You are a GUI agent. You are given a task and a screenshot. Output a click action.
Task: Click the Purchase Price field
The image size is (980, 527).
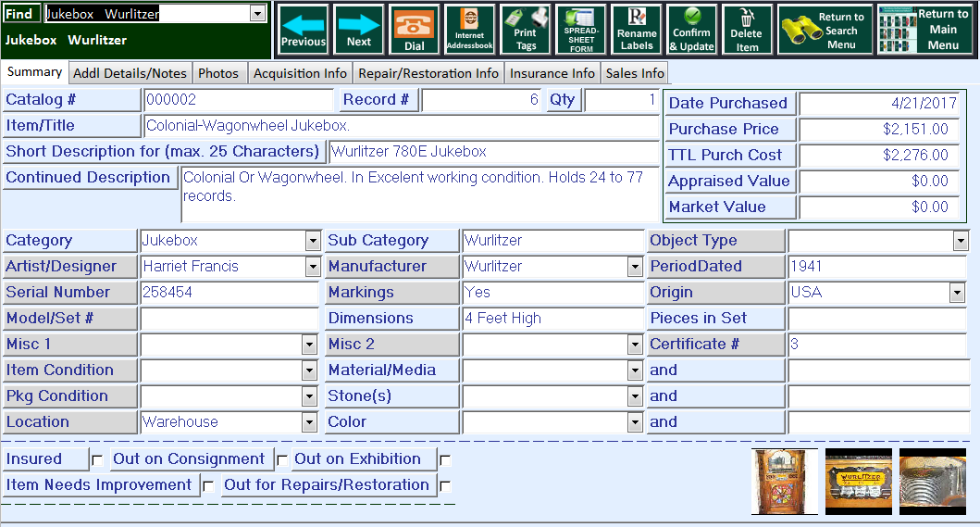point(880,130)
